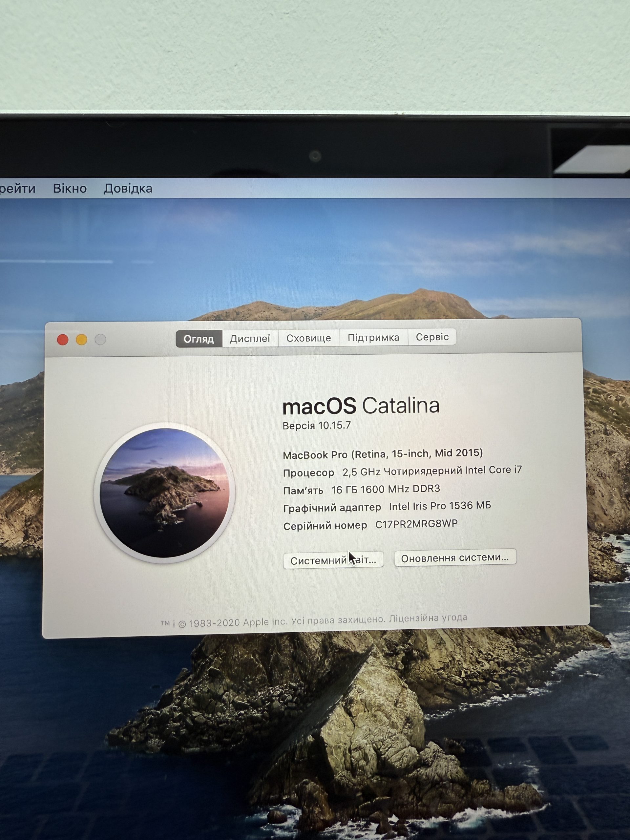The height and width of the screenshot is (840, 630).
Task: Click the Процесор label
Action: pyautogui.click(x=309, y=473)
